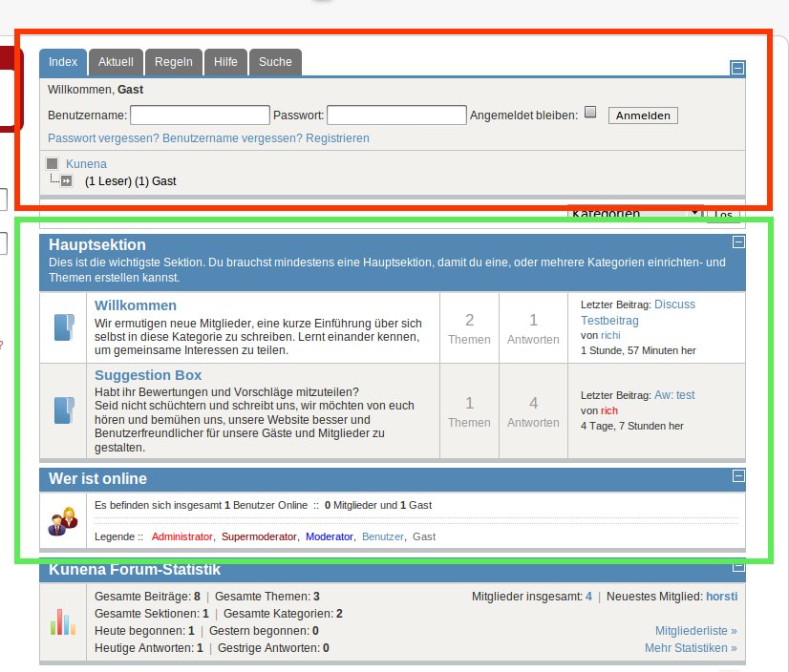This screenshot has width=789, height=672.
Task: Collapse the login panel at top
Action: tap(737, 68)
